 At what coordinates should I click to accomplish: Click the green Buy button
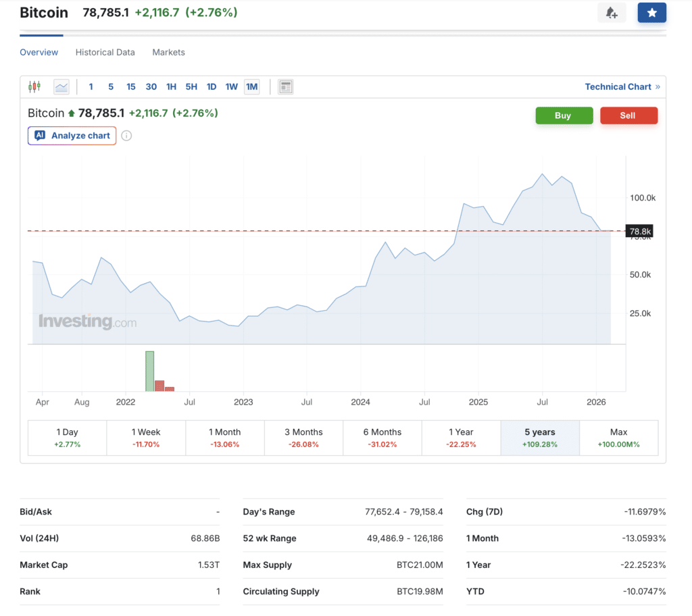pos(564,115)
